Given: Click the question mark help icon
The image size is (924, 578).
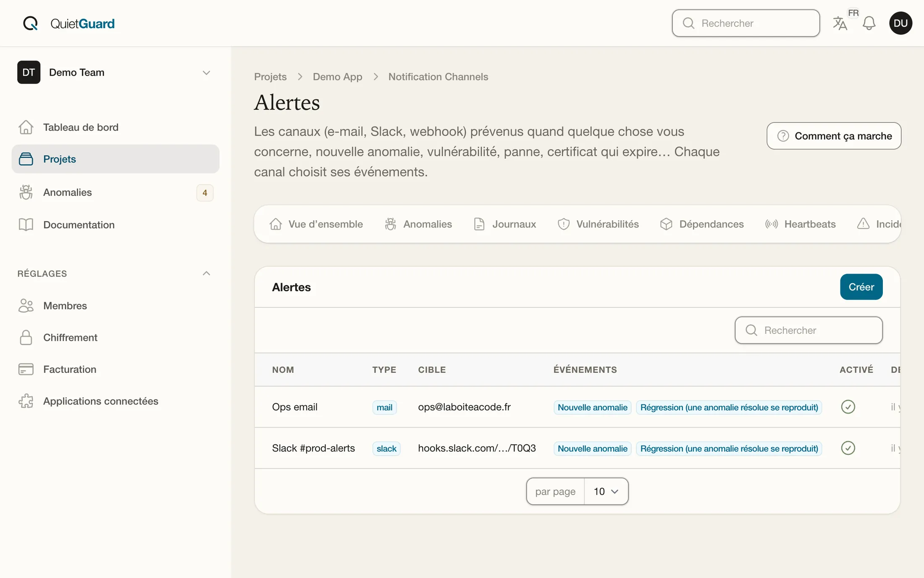Looking at the screenshot, I should click(783, 136).
